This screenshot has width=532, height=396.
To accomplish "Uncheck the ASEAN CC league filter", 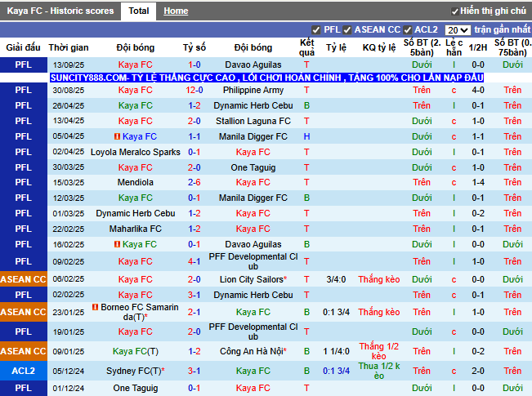I will pyautogui.click(x=346, y=30).
